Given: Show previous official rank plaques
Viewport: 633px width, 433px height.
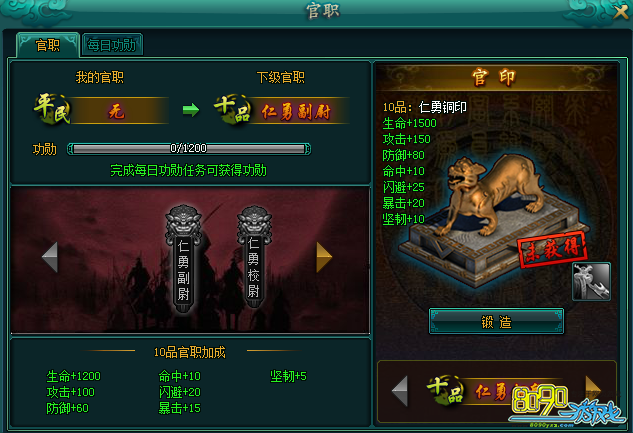Looking at the screenshot, I should click(50, 257).
